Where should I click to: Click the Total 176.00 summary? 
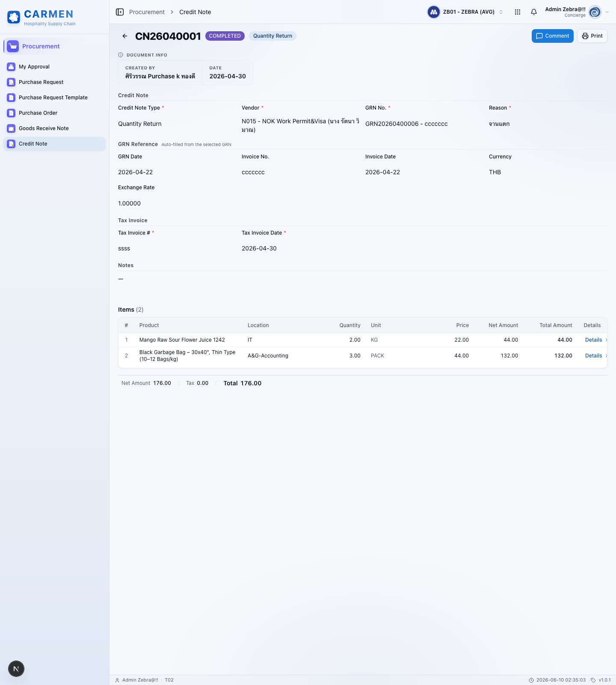243,383
